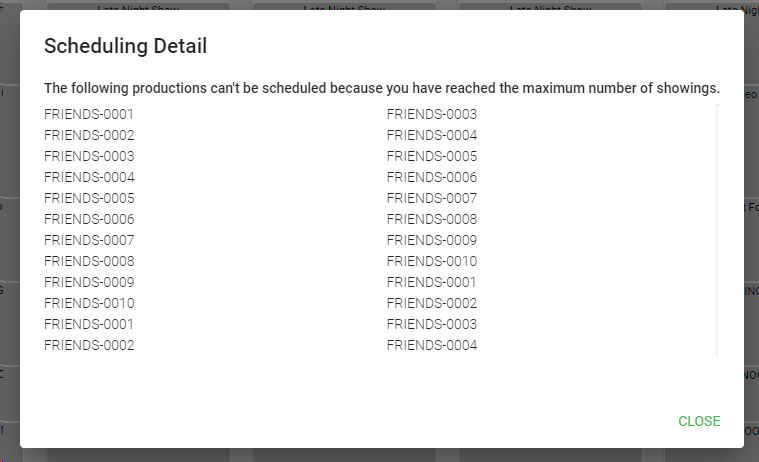
Task: Click FRIENDS-0009 in the left column
Action: [89, 282]
